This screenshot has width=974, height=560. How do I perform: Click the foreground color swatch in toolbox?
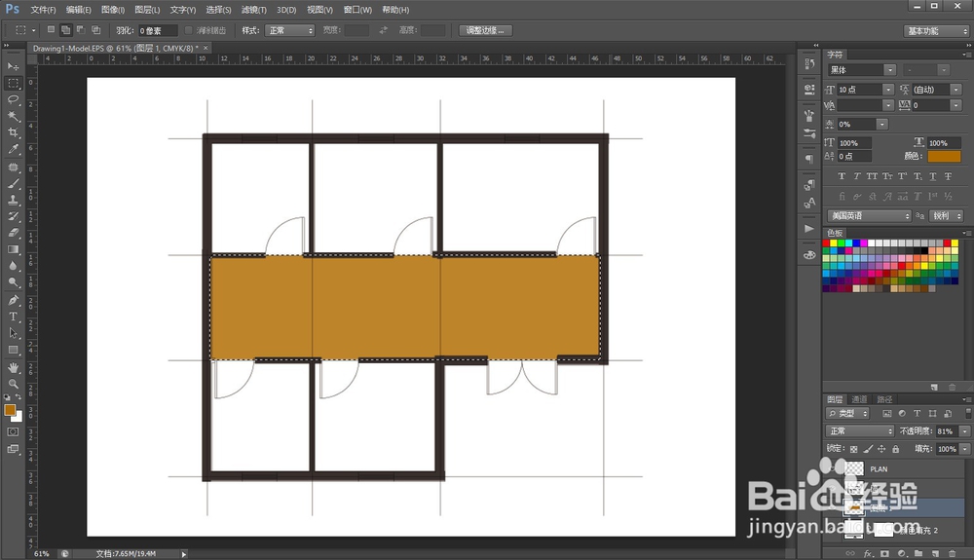(x=10, y=410)
